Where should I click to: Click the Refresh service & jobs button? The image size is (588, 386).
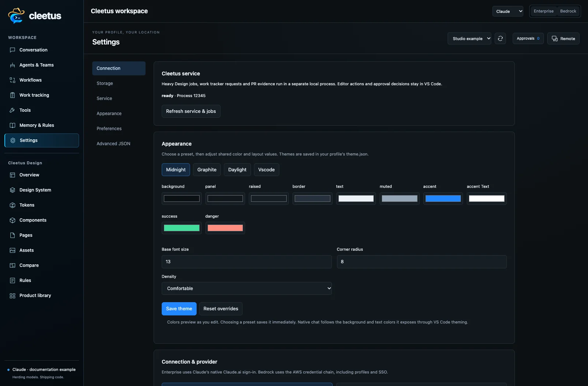point(191,111)
